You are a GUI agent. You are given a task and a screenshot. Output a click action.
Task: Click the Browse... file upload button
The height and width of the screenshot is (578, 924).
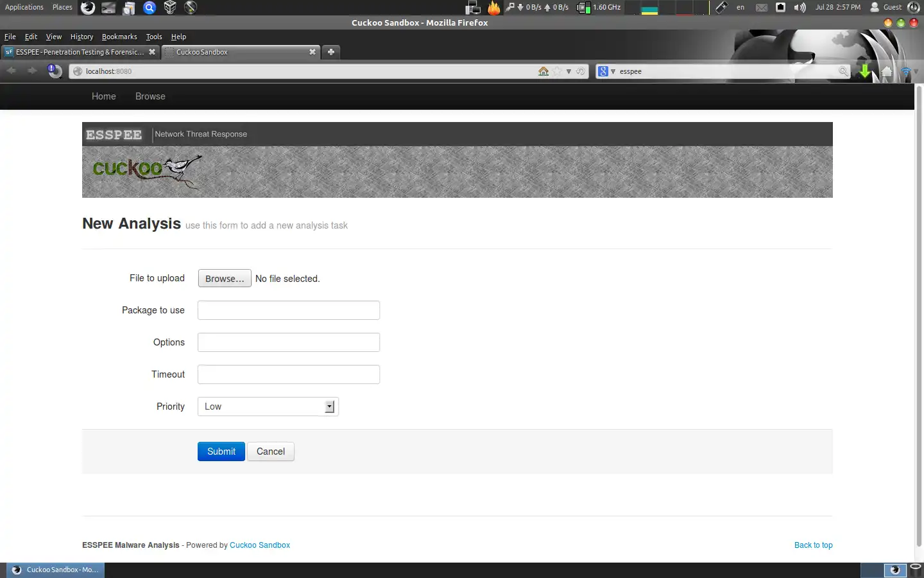225,278
